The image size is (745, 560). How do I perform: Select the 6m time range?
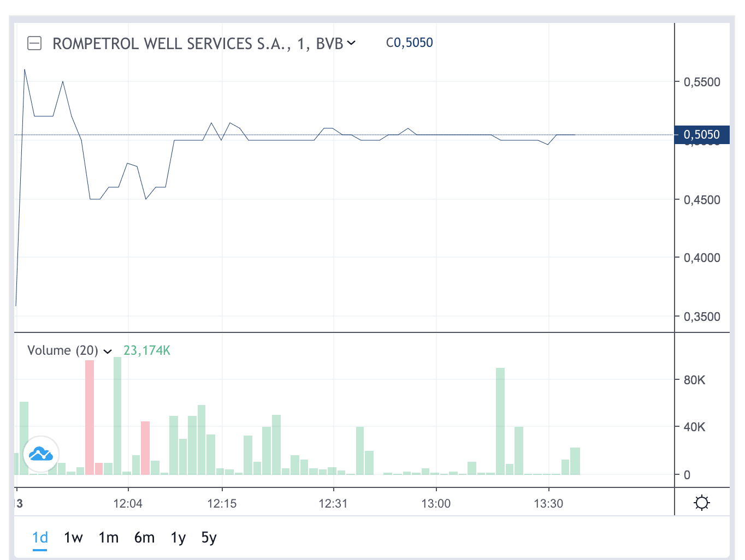pos(144,538)
